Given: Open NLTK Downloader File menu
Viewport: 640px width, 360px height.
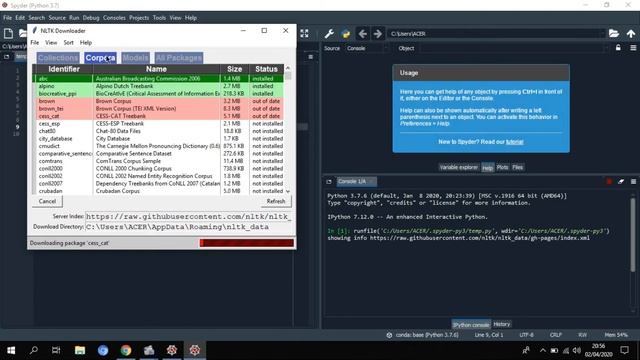Looking at the screenshot, I should pos(35,42).
